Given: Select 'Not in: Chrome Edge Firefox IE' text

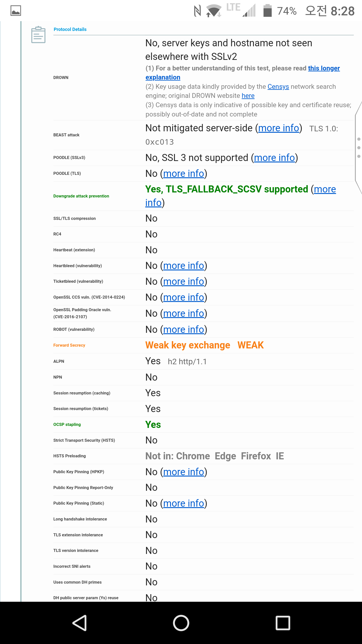Looking at the screenshot, I should coord(215,456).
